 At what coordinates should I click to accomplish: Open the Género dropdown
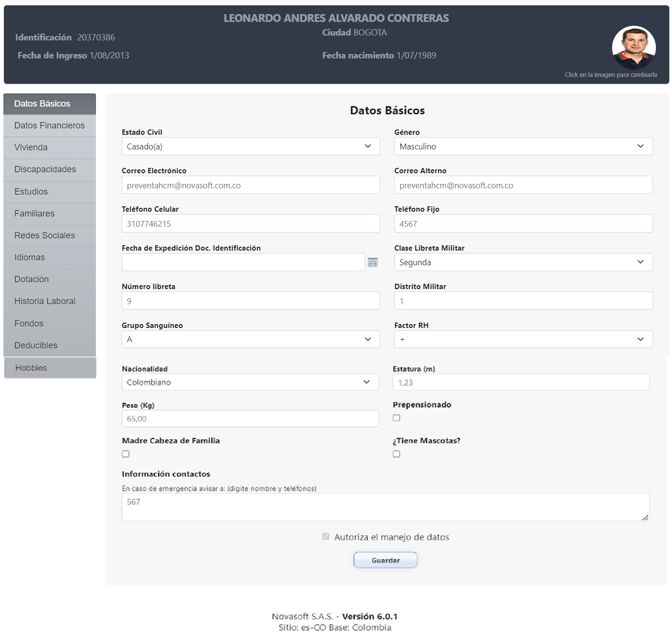point(523,146)
